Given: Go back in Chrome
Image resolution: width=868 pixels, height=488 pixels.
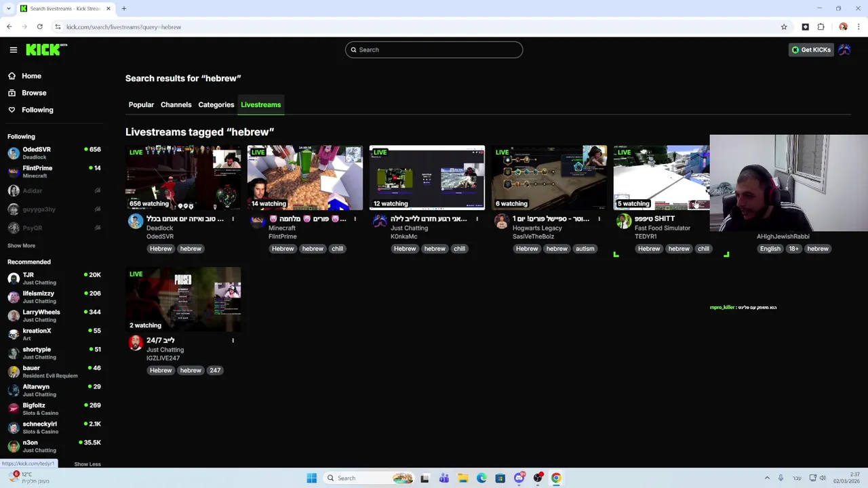Looking at the screenshot, I should (9, 26).
